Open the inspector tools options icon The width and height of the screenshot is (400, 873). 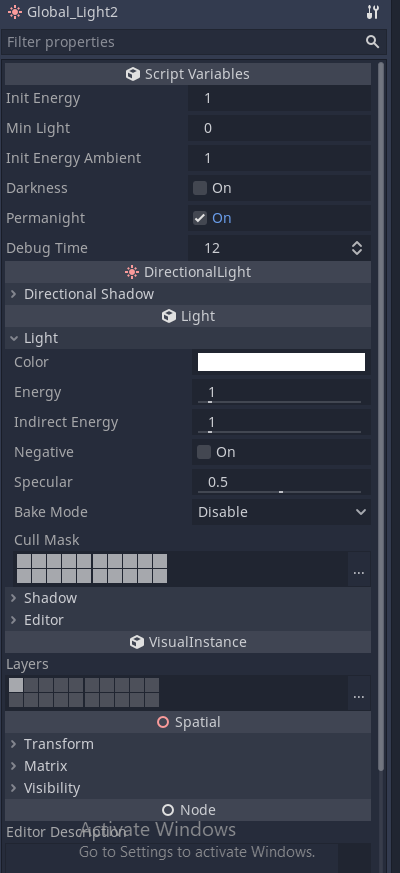(x=373, y=12)
